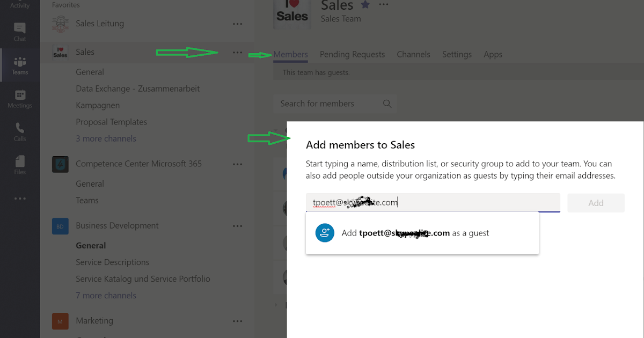Open the Teams section icon
This screenshot has width=644, height=338.
pyautogui.click(x=20, y=65)
